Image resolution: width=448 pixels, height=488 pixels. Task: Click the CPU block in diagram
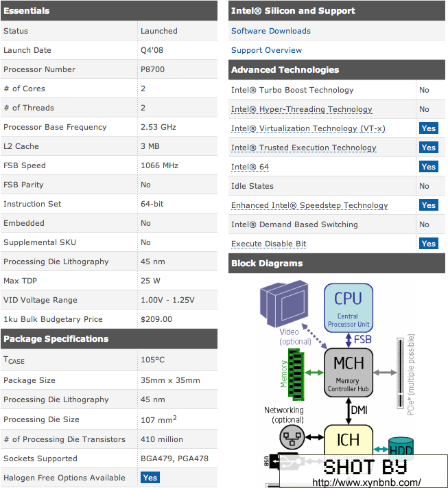(349, 307)
